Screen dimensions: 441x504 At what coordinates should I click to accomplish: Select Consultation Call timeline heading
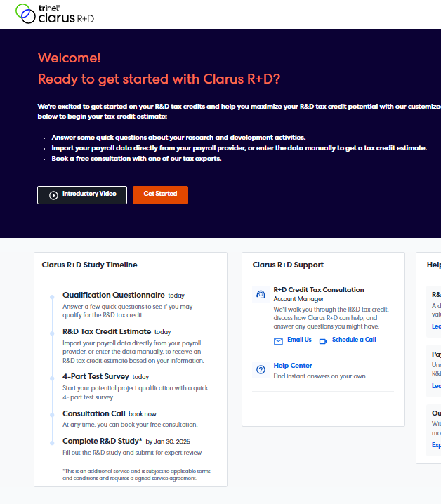point(94,413)
